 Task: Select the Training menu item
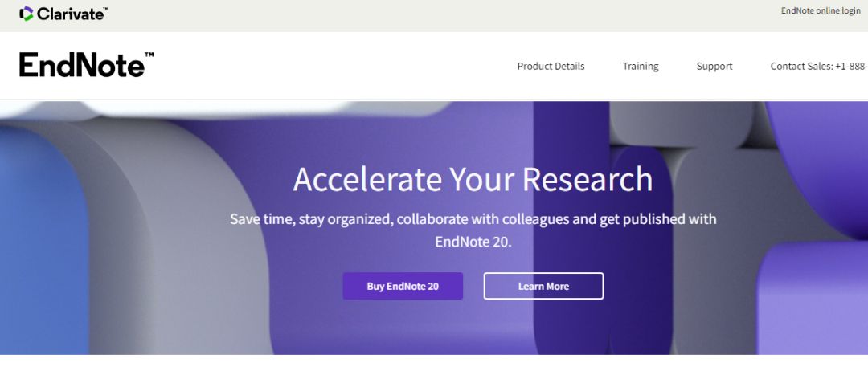click(x=641, y=67)
